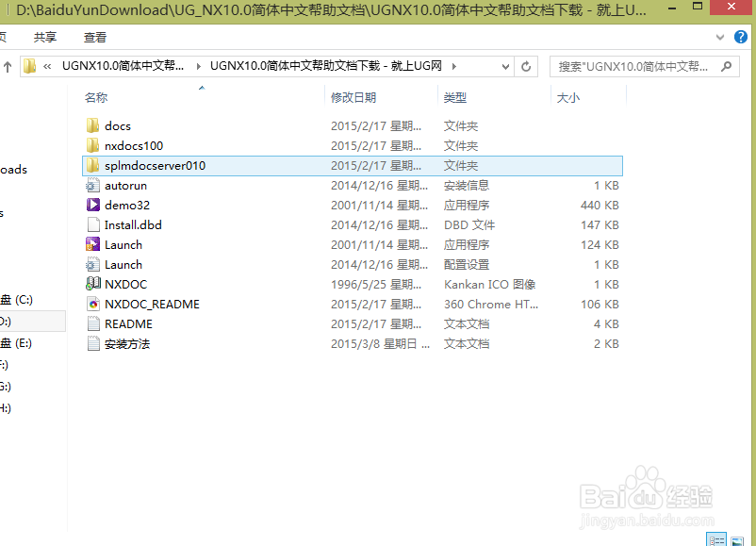Select local disk (C:) in navigation pane
Screen dimensions: 756x546
click(16, 300)
